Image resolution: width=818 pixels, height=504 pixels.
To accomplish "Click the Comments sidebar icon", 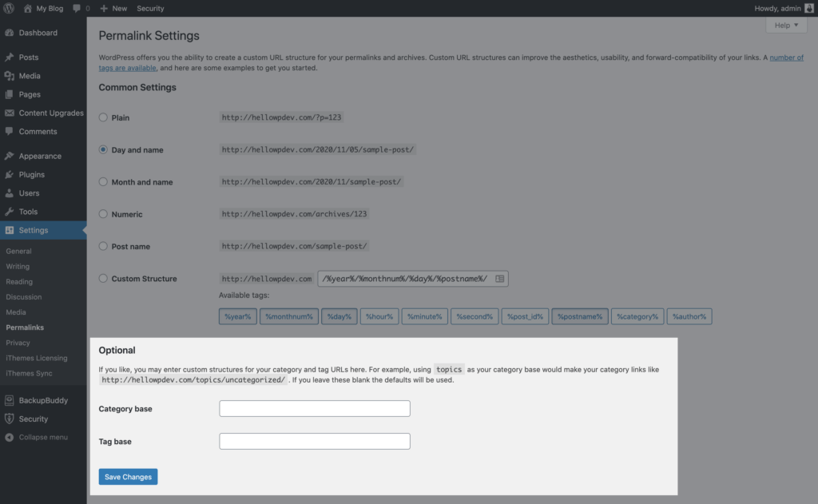I will [x=10, y=132].
